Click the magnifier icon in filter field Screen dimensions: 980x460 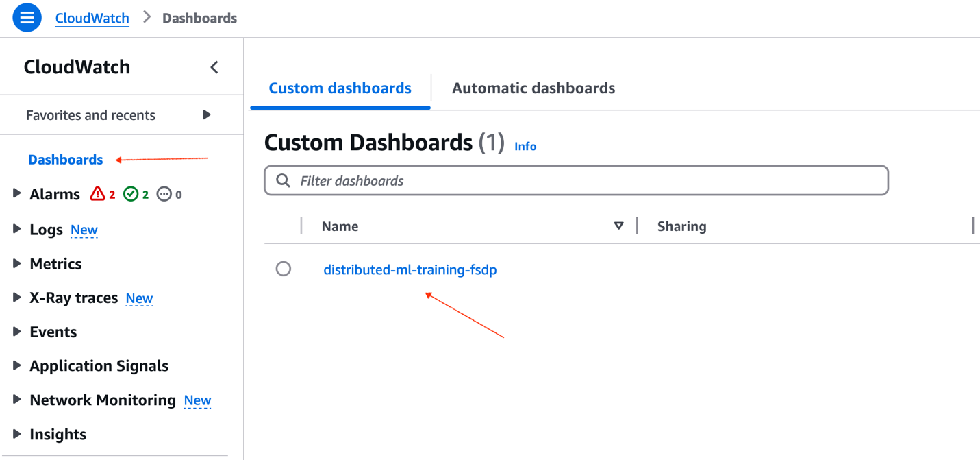click(x=283, y=180)
